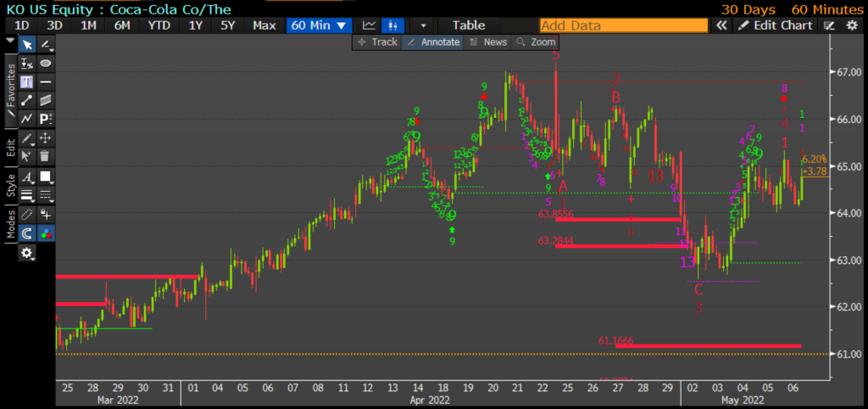868x409 pixels.
Task: Toggle the magnet snap mode
Action: pyautogui.click(x=26, y=234)
